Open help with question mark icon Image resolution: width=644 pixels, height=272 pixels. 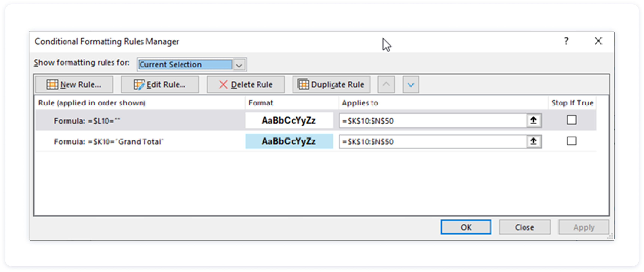pyautogui.click(x=567, y=41)
